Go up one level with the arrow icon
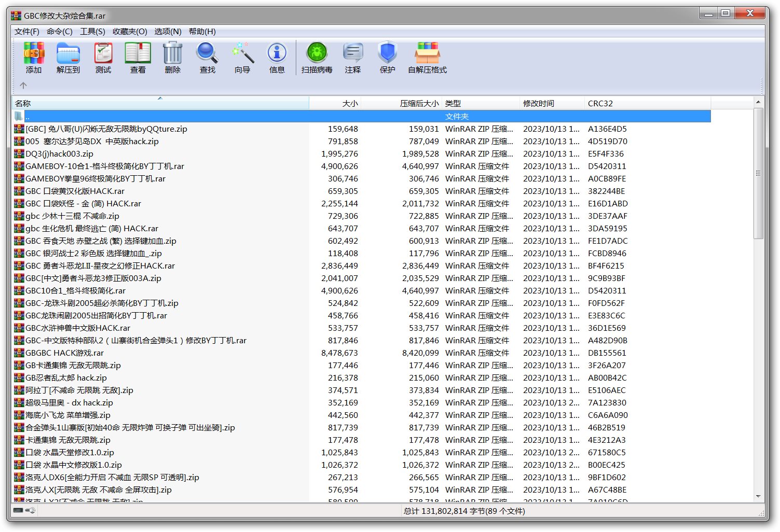780x532 pixels. click(23, 86)
